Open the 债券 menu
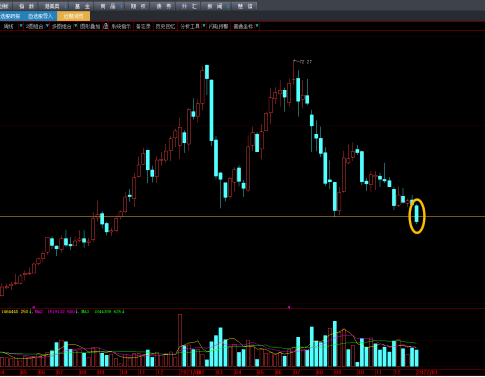 click(163, 6)
